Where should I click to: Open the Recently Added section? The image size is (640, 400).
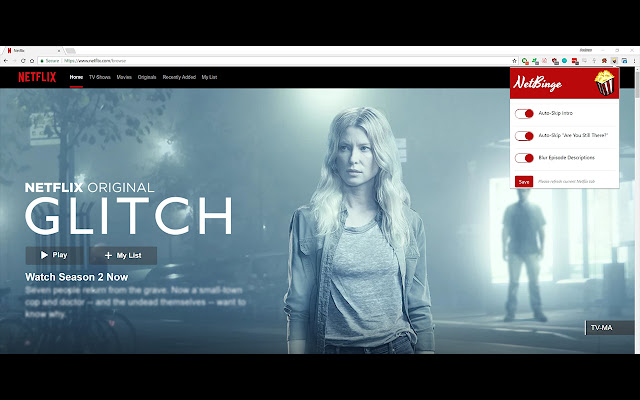coord(179,77)
